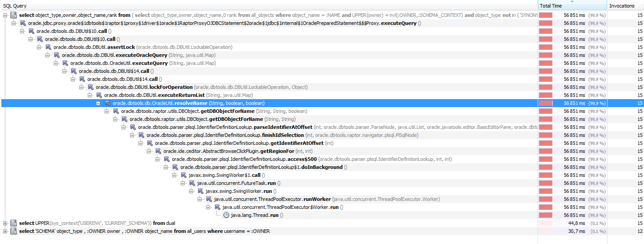Click the SQL icon of the first select object_type query
The height and width of the screenshot is (244, 644).
(x=14, y=15)
